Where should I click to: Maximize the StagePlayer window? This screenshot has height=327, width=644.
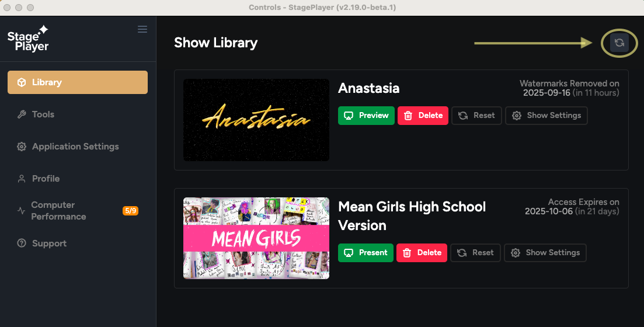pos(30,8)
